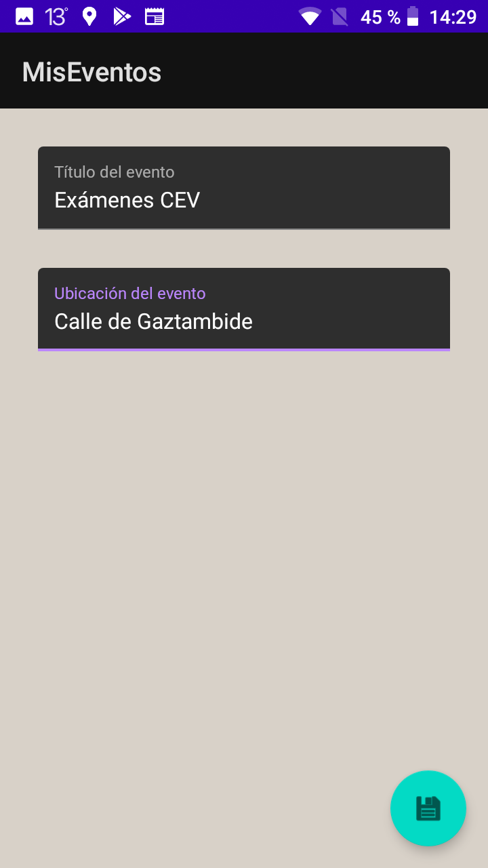
Task: Tap the battery icon in status bar
Action: [x=413, y=16]
